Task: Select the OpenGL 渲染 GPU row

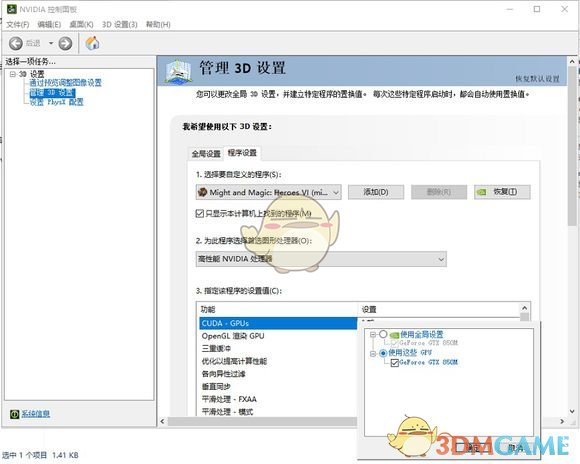Action: pos(278,336)
